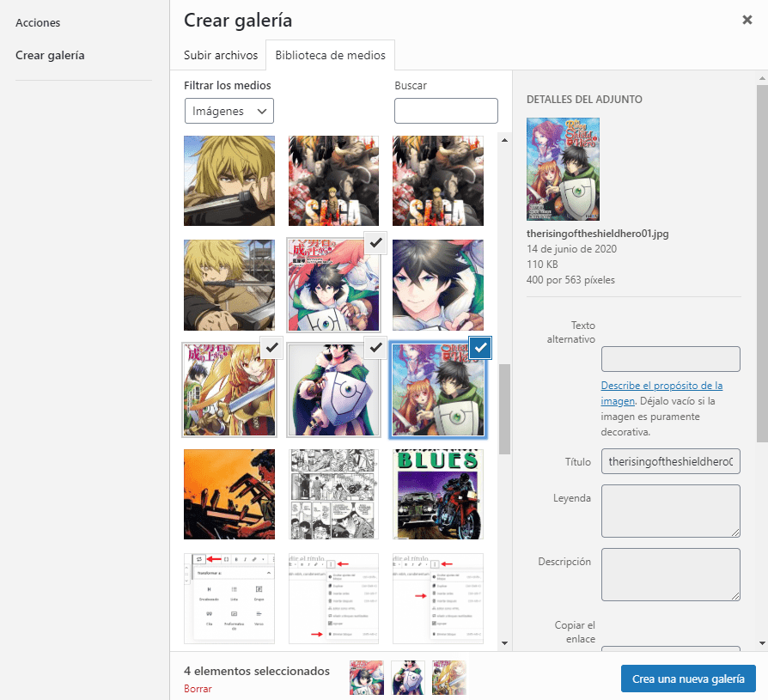
Task: Click the Crea una nueva galería button
Action: tap(688, 679)
